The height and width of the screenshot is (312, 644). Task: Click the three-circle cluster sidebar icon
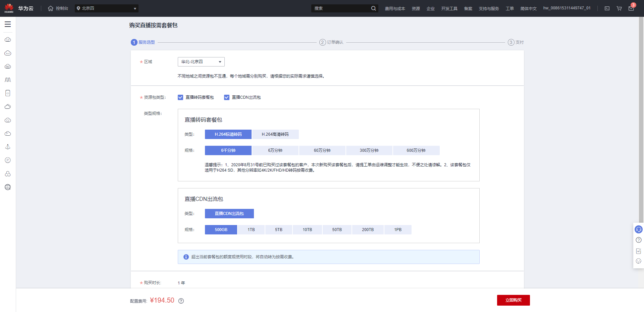click(8, 174)
